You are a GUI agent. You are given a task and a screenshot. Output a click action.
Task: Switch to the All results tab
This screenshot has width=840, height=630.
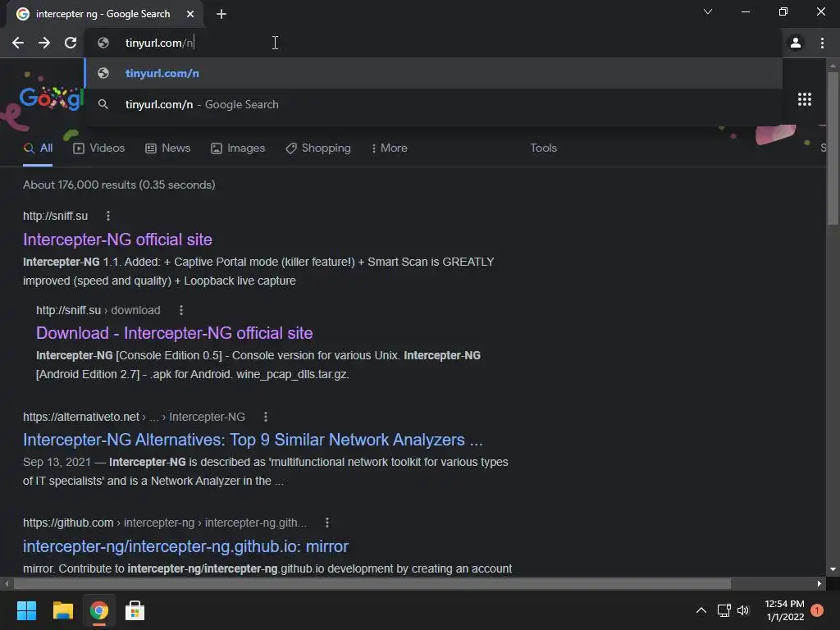tap(38, 148)
